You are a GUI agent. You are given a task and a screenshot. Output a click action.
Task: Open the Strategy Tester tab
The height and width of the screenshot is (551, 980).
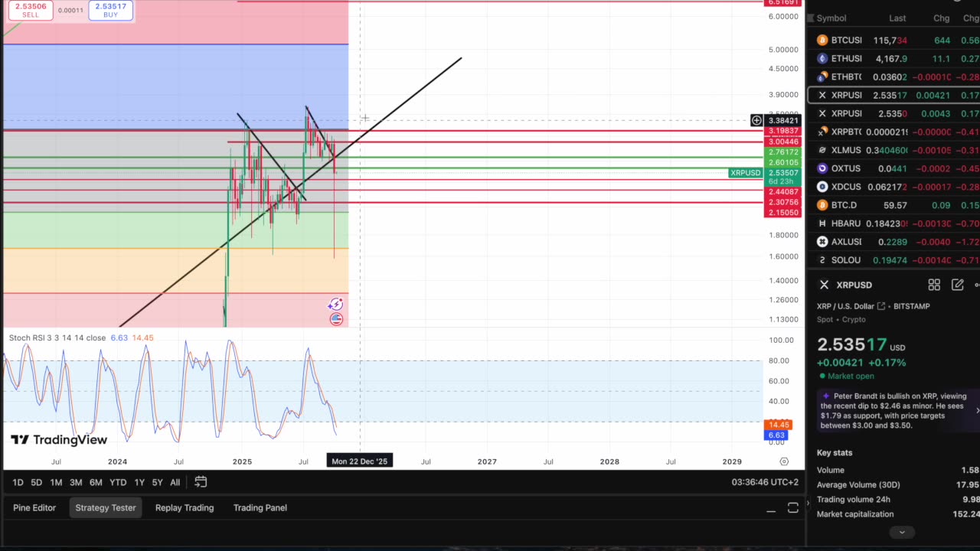(106, 507)
